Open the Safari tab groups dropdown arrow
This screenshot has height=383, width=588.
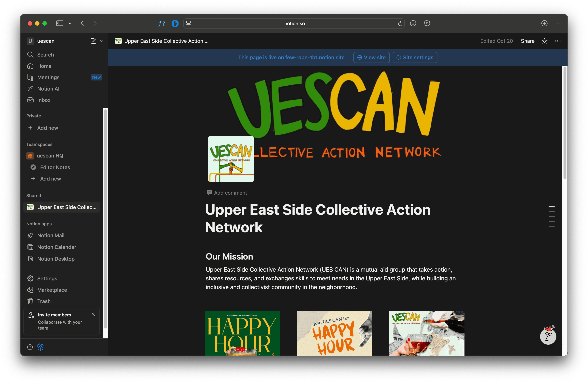pyautogui.click(x=70, y=23)
